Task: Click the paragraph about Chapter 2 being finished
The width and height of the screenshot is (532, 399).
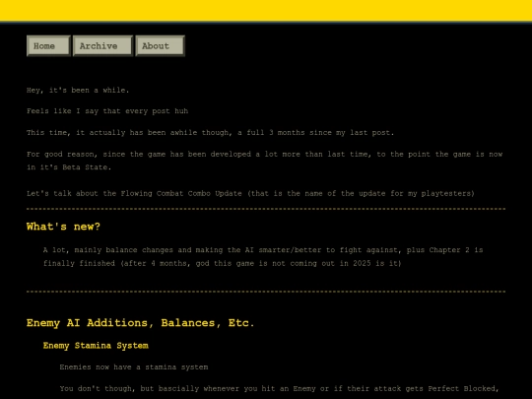Action: pyautogui.click(x=263, y=257)
